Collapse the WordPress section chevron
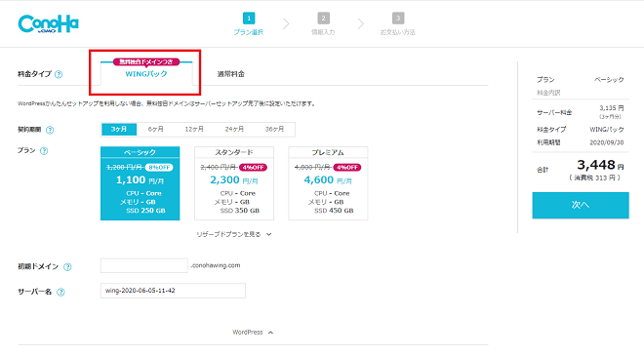 click(270, 333)
